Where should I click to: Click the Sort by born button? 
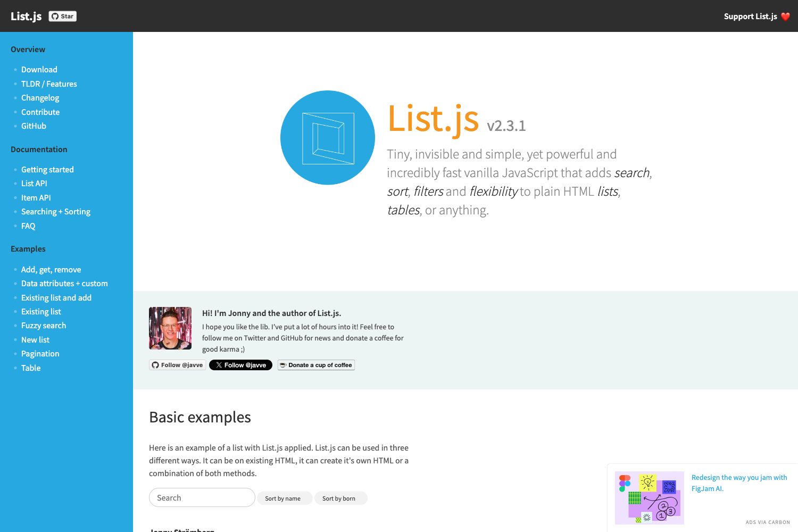pos(340,498)
